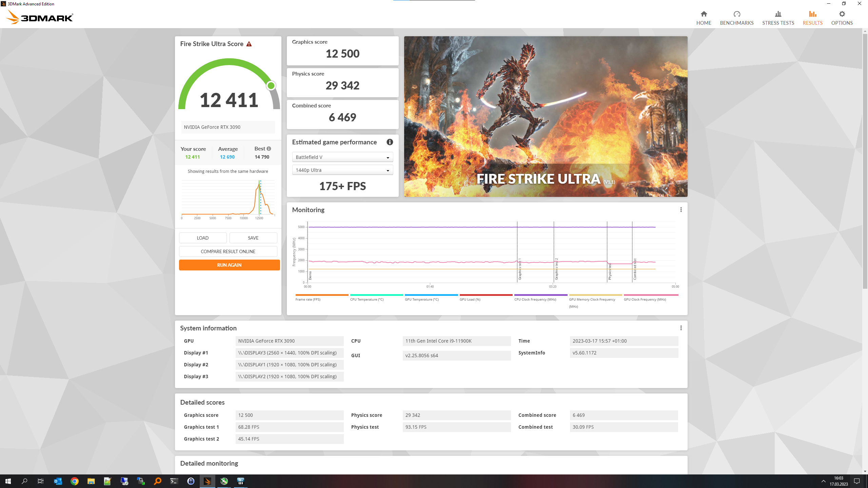
Task: Click the RUN AGAIN button
Action: point(229,265)
